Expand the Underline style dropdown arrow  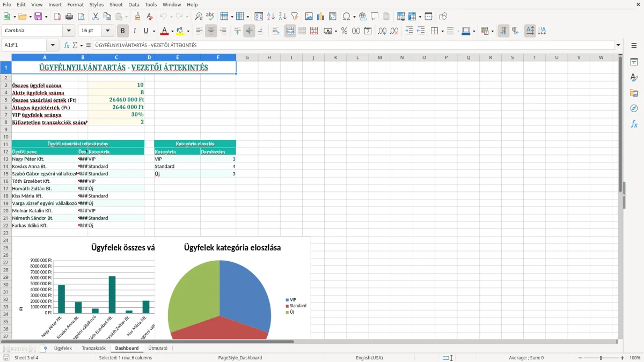[x=153, y=31]
